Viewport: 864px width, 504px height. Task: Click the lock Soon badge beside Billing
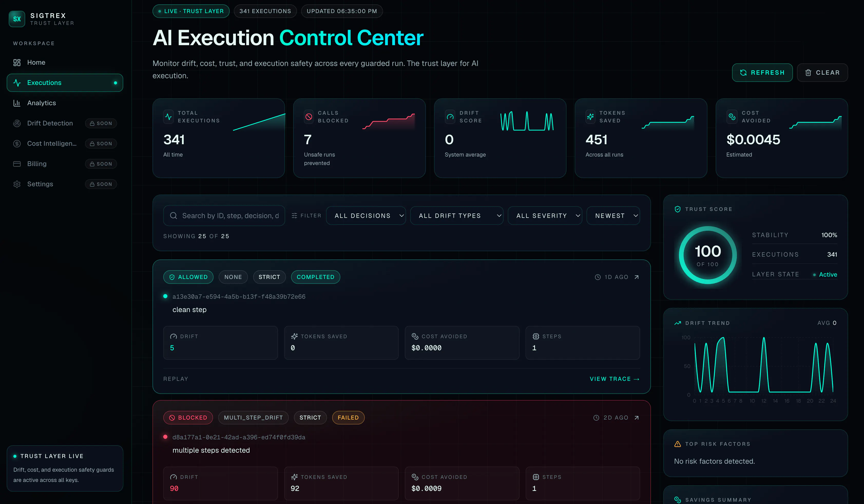101,163
